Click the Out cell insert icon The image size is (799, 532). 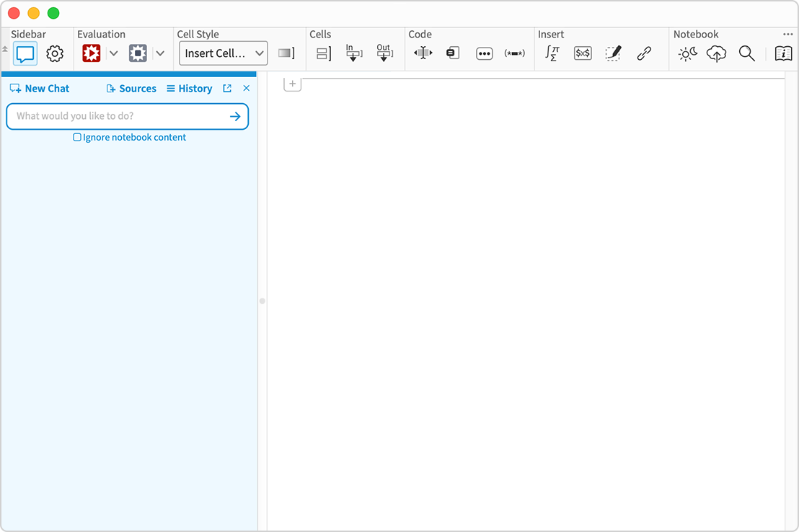click(x=385, y=53)
